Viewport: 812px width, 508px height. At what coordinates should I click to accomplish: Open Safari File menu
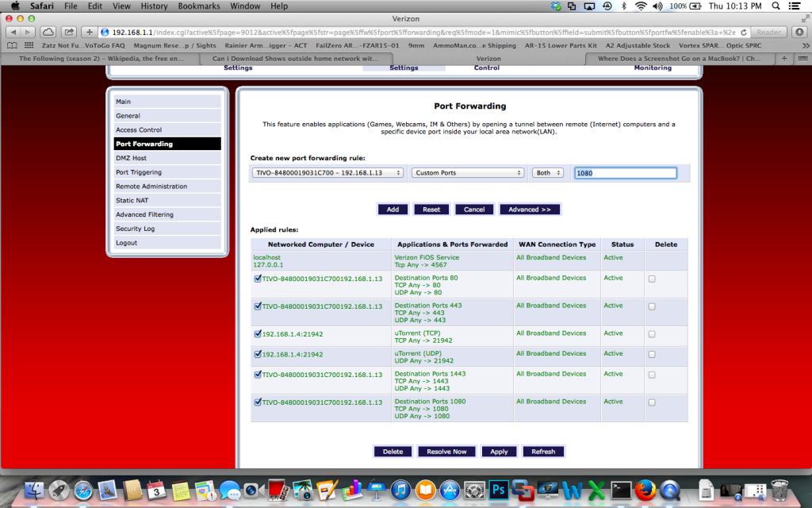tap(71, 6)
